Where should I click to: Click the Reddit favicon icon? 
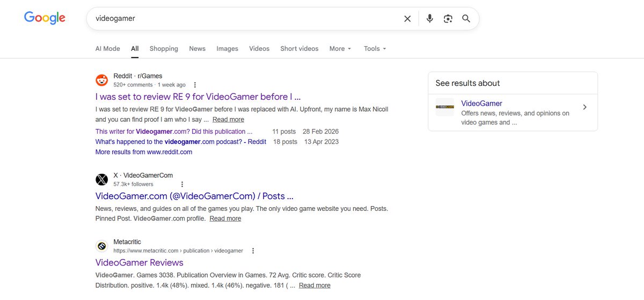[x=101, y=80]
